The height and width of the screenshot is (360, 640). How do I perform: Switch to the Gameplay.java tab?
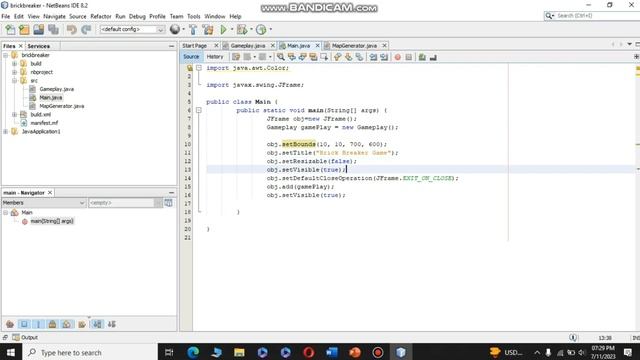point(248,46)
